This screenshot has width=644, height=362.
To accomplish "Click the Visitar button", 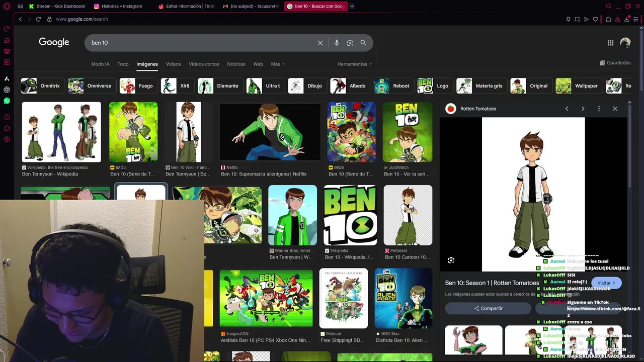I will (606, 283).
